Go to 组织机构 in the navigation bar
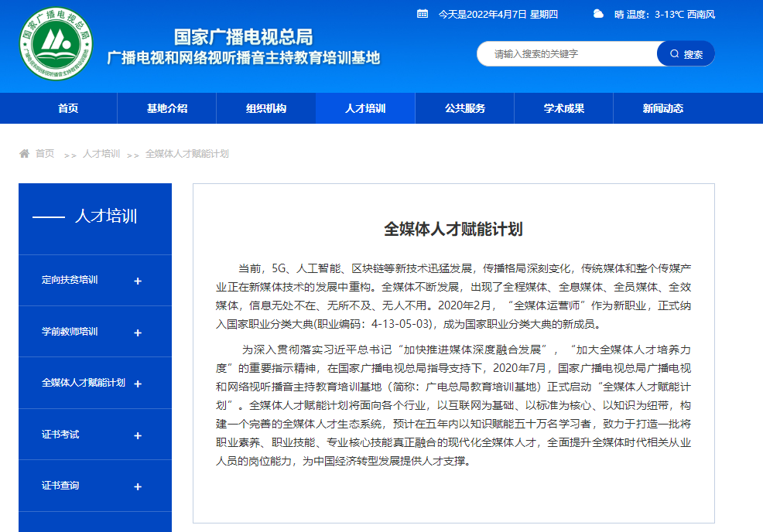This screenshot has height=532, width=763. point(266,108)
